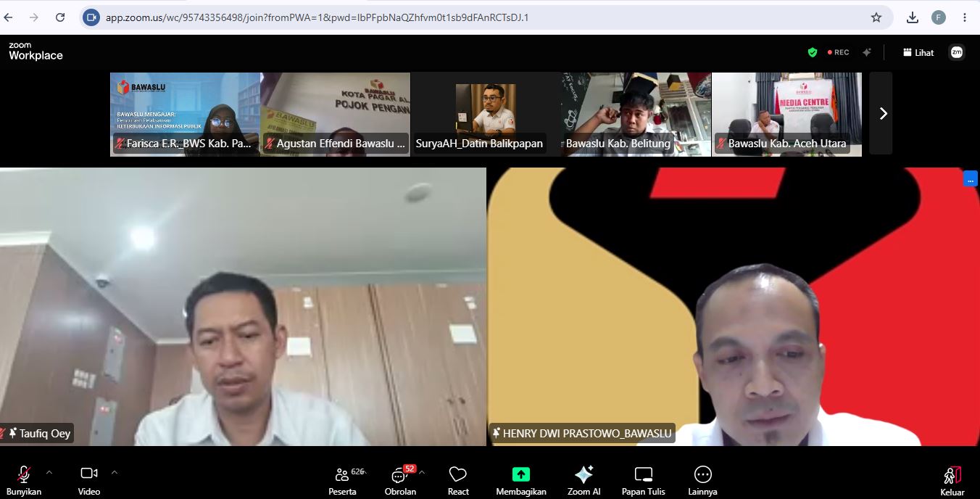Expand video options caret beside Video

(114, 472)
